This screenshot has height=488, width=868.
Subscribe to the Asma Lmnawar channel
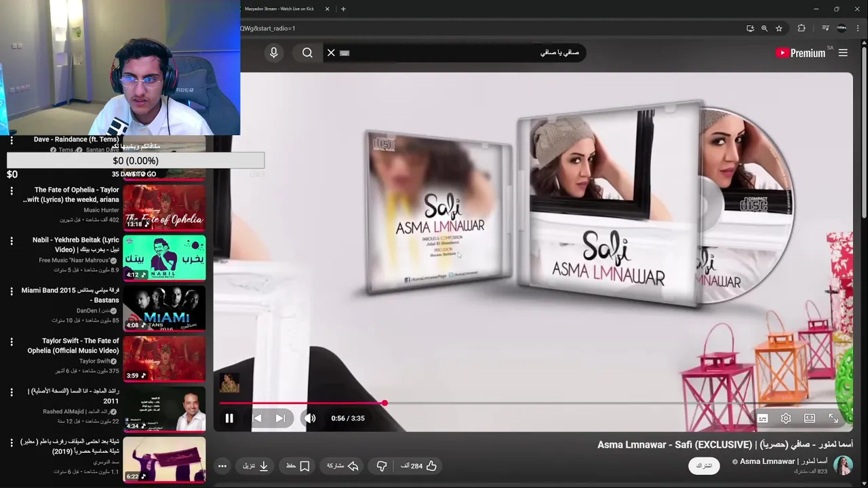[704, 466]
